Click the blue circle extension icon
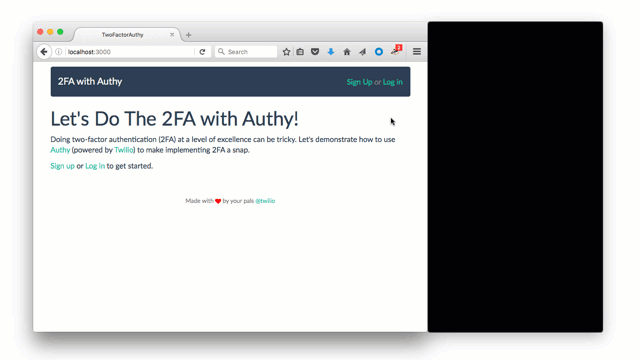 379,52
